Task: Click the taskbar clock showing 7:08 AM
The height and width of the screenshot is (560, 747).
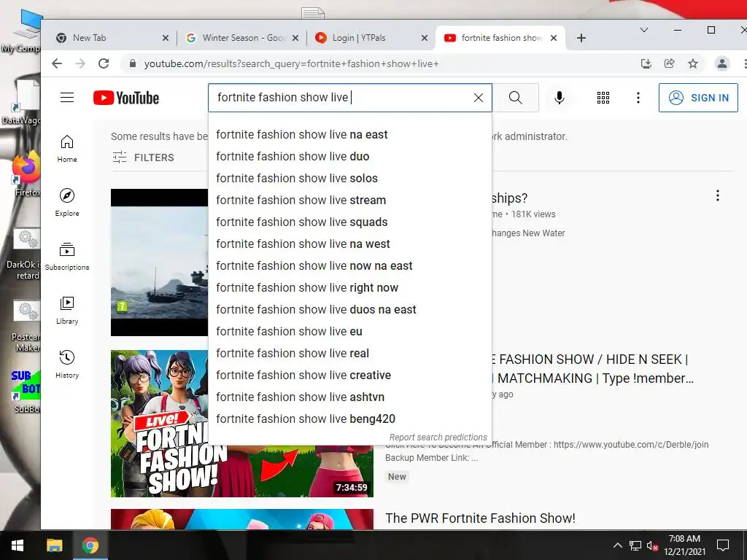Action: (684, 545)
